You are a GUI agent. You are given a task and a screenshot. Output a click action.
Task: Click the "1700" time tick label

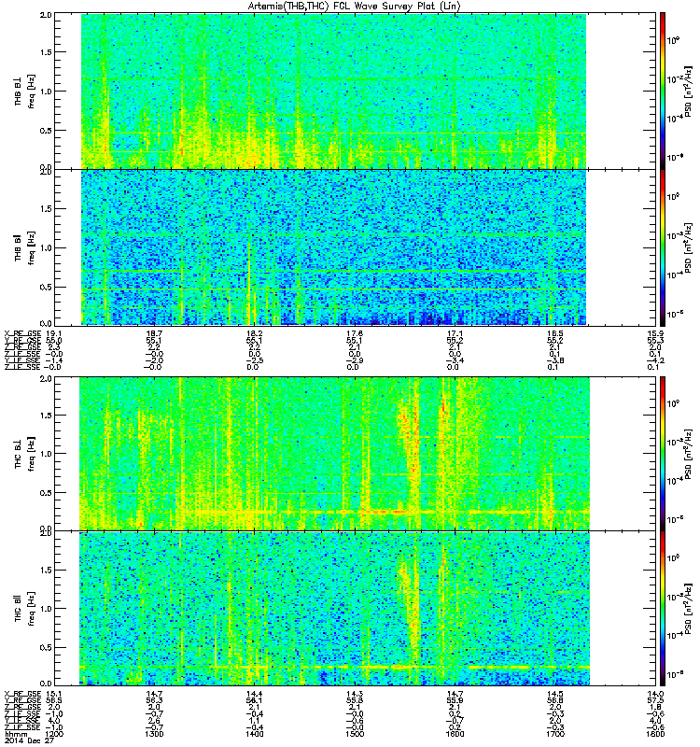pyautogui.click(x=555, y=735)
